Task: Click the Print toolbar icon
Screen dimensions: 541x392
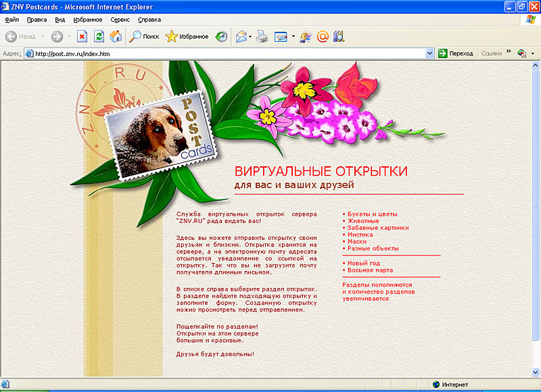Action: click(x=262, y=36)
